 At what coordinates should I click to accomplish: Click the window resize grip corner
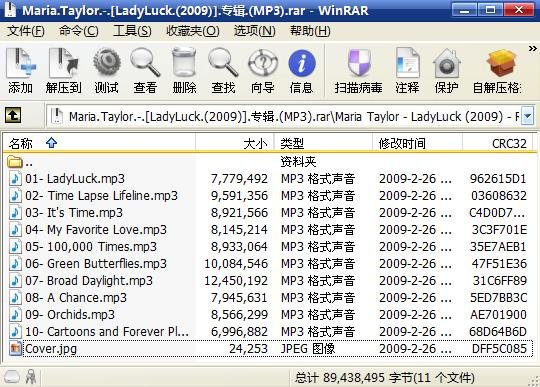tap(534, 381)
